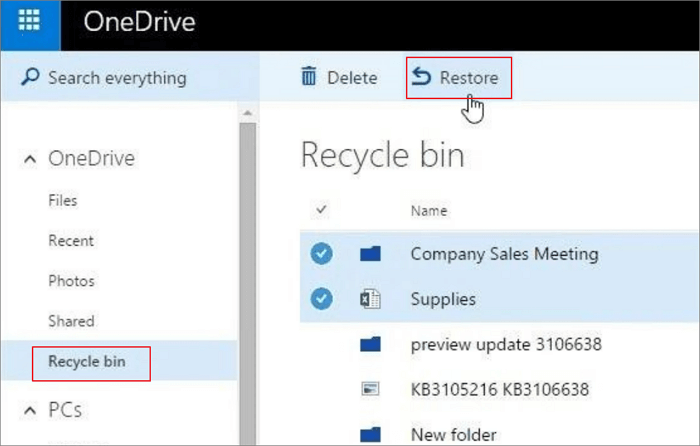Toggle the select all checkmark in header
This screenshot has height=446, width=700.
[x=321, y=210]
